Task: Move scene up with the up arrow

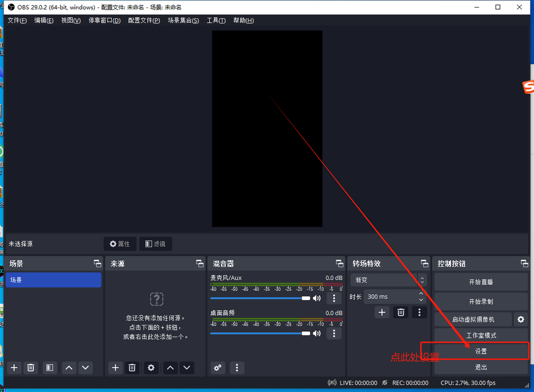Action: pos(69,367)
